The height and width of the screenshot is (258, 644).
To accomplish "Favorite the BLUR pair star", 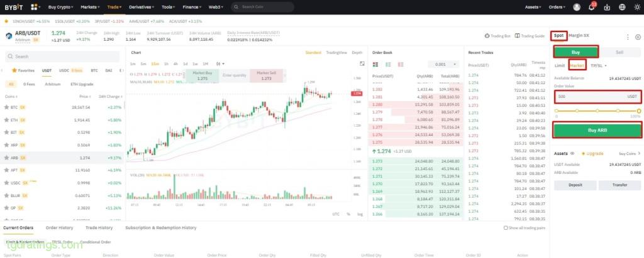I will 6,195.
